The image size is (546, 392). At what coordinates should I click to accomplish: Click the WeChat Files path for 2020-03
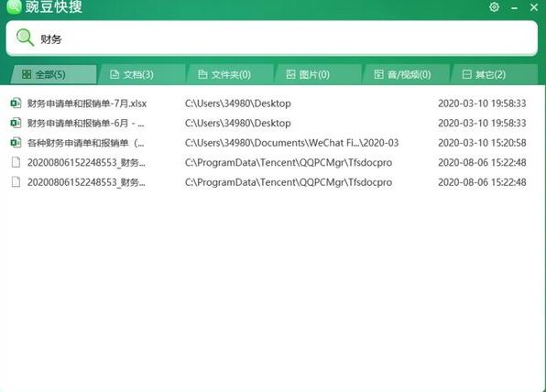pyautogui.click(x=292, y=143)
